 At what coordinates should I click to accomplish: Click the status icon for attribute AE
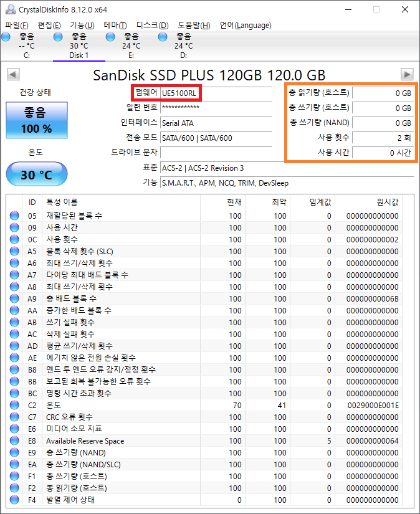(x=14, y=358)
